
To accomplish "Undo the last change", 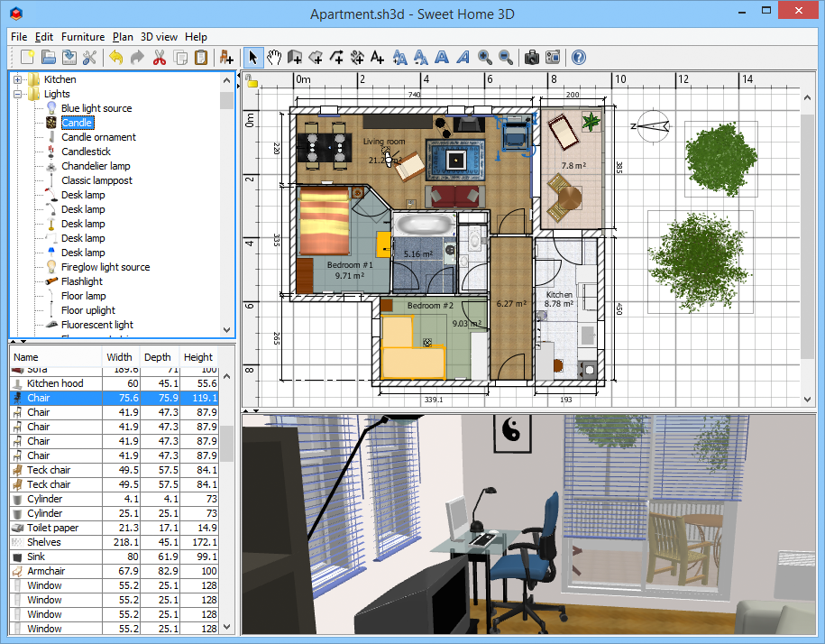I will [117, 57].
